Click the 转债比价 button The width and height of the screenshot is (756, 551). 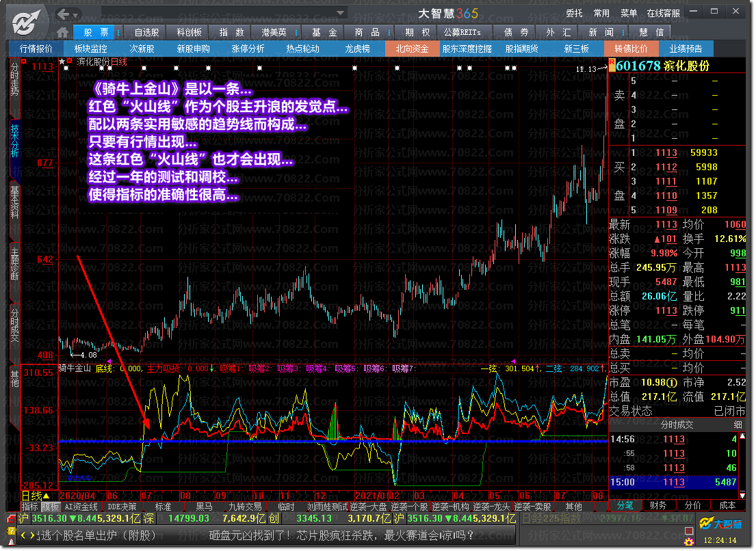click(631, 49)
